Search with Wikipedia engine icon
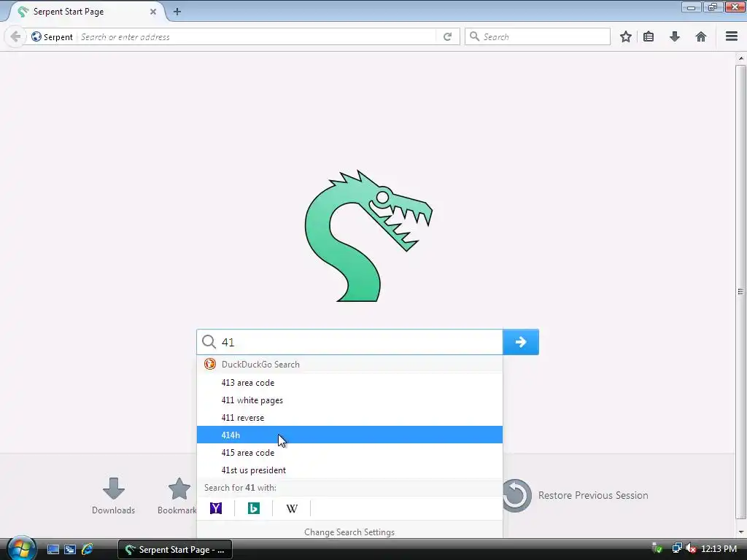 (292, 508)
